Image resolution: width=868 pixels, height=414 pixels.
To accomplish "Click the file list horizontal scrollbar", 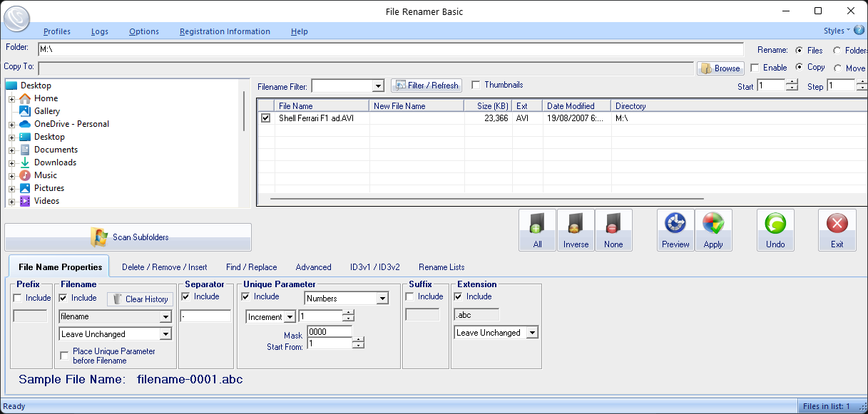I will tap(486, 199).
